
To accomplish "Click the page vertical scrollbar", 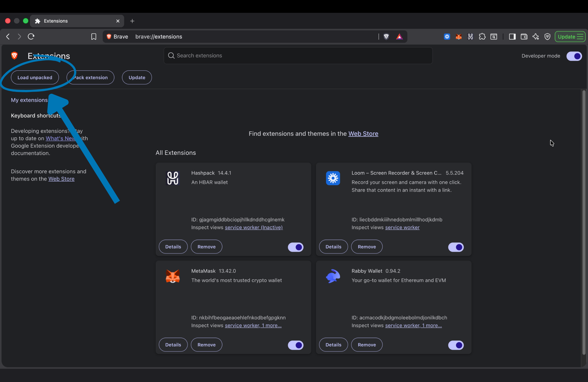I will [x=584, y=223].
